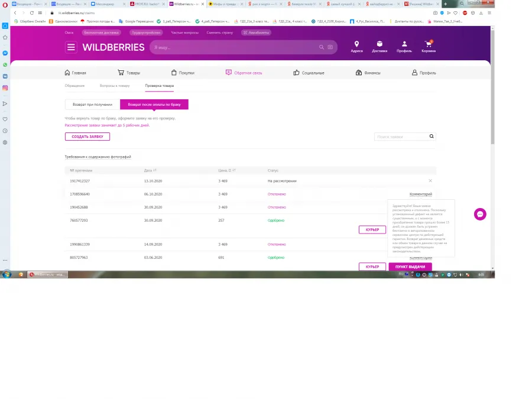Go to Главная in the account menu
Screen dimensions: 532x399
click(75, 73)
